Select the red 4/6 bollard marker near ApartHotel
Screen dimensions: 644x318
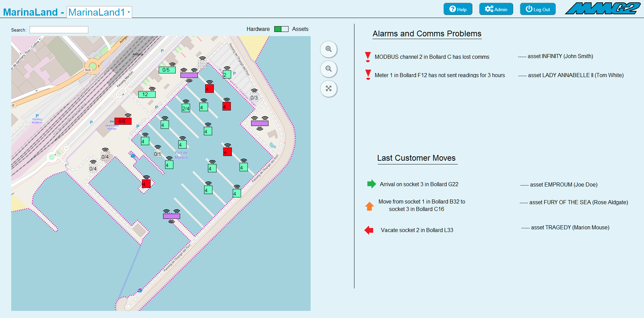(123, 121)
